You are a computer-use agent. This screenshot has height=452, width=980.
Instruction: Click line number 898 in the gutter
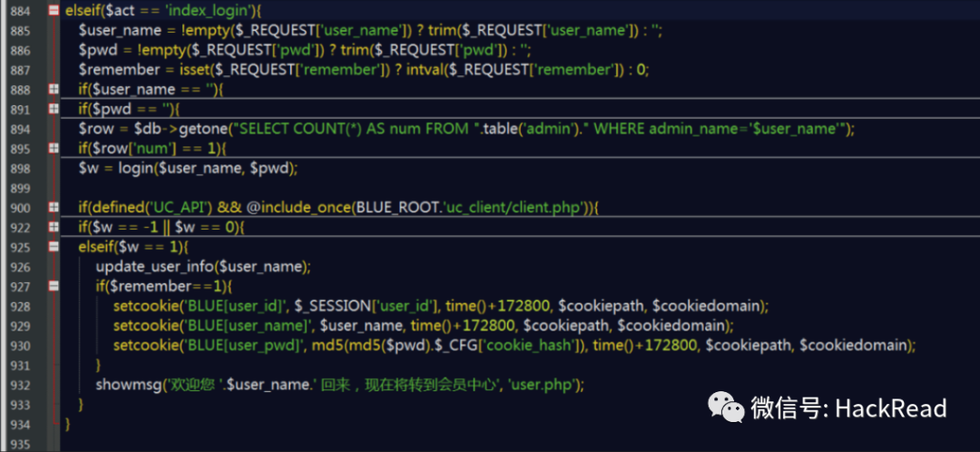20,168
